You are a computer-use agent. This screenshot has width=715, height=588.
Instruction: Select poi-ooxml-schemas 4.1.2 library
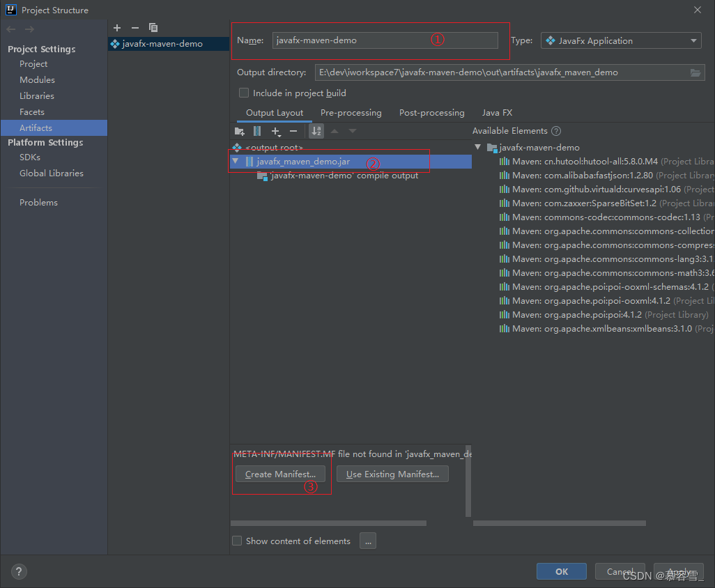coord(606,287)
